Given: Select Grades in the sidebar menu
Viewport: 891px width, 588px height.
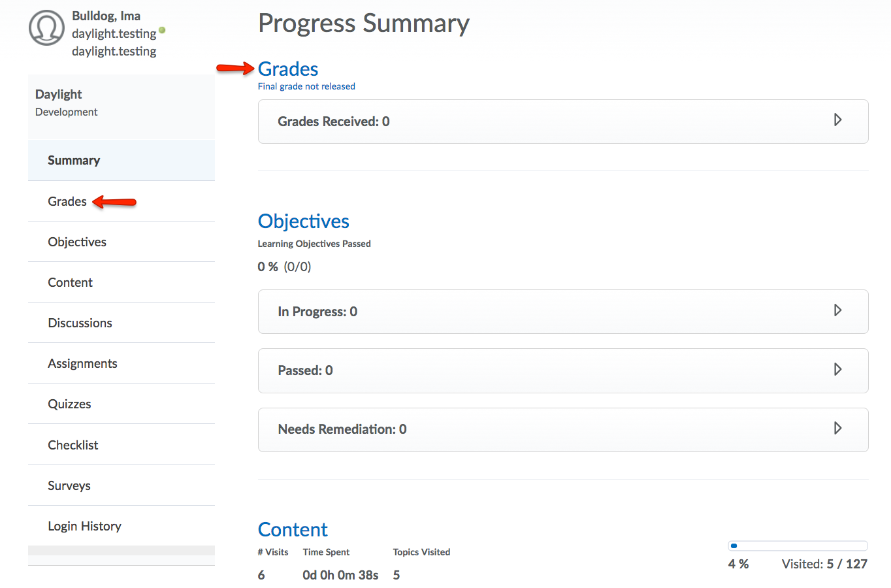Looking at the screenshot, I should click(x=67, y=201).
